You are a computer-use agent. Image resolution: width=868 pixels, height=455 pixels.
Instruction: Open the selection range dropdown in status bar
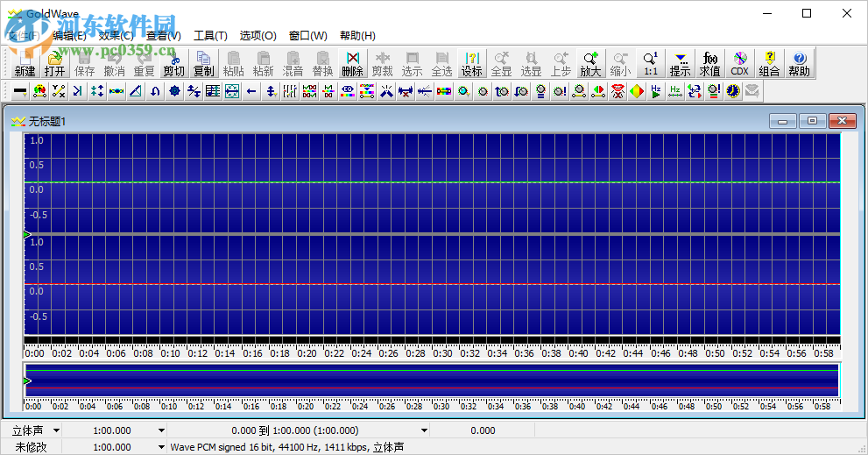tap(425, 430)
